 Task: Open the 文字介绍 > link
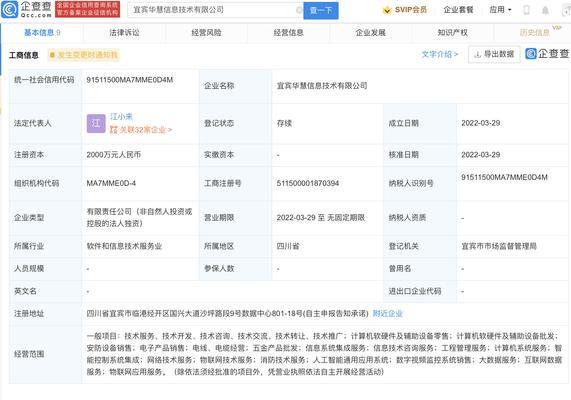(440, 54)
